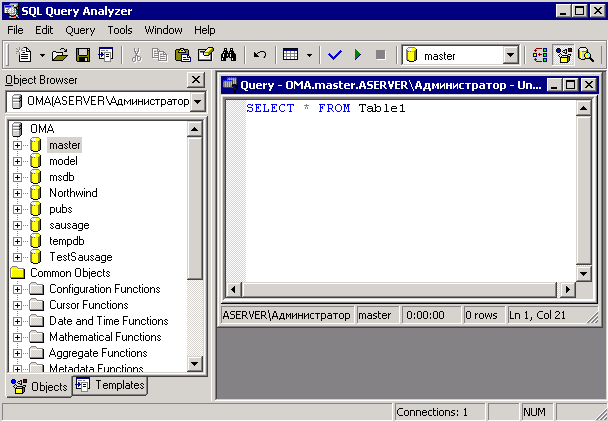Click the New Query toolbar icon
This screenshot has height=422, width=608.
pos(24,55)
